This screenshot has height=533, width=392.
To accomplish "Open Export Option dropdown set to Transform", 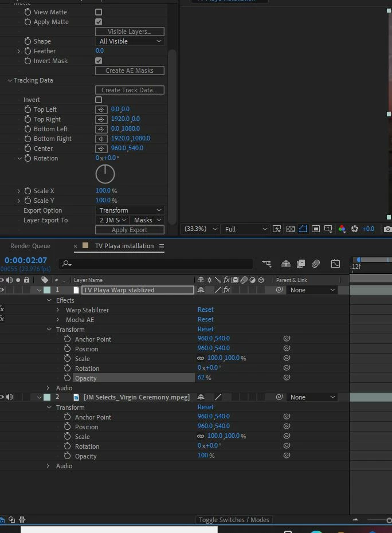I will click(x=130, y=210).
